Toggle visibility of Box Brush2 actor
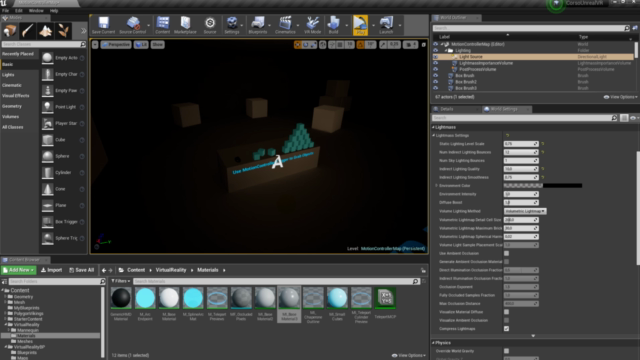640x360 pixels. 435,82
